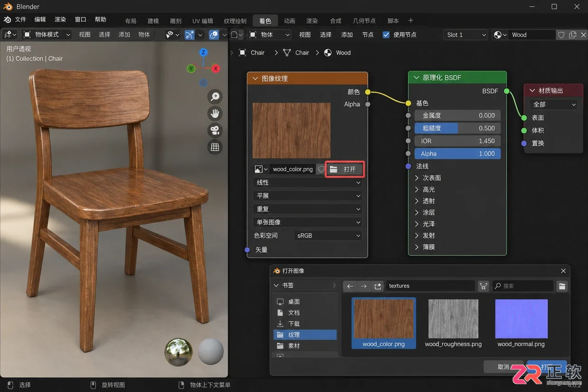
Task: Click the Chair mesh icon in breadcrumb
Action: tap(287, 53)
